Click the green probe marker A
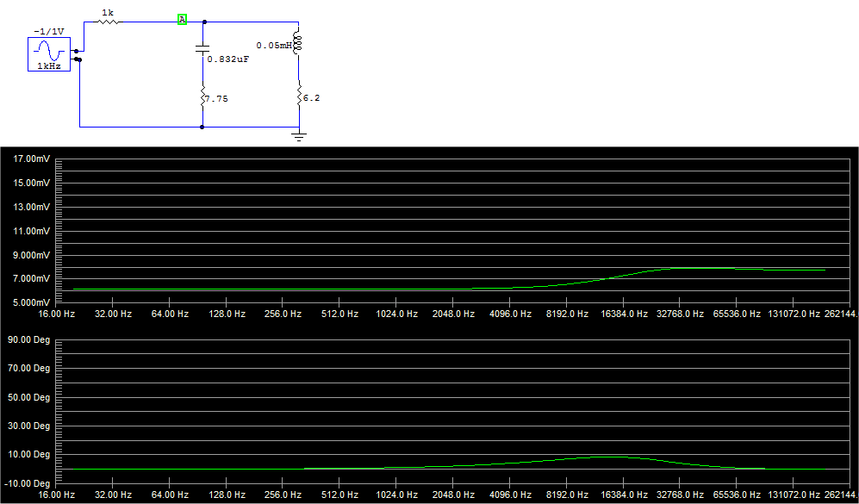Image resolution: width=859 pixels, height=504 pixels. pos(183,19)
